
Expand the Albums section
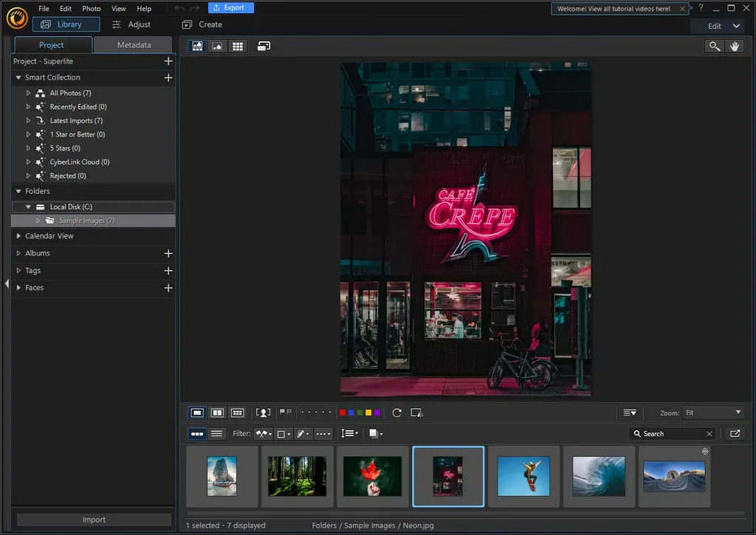18,254
